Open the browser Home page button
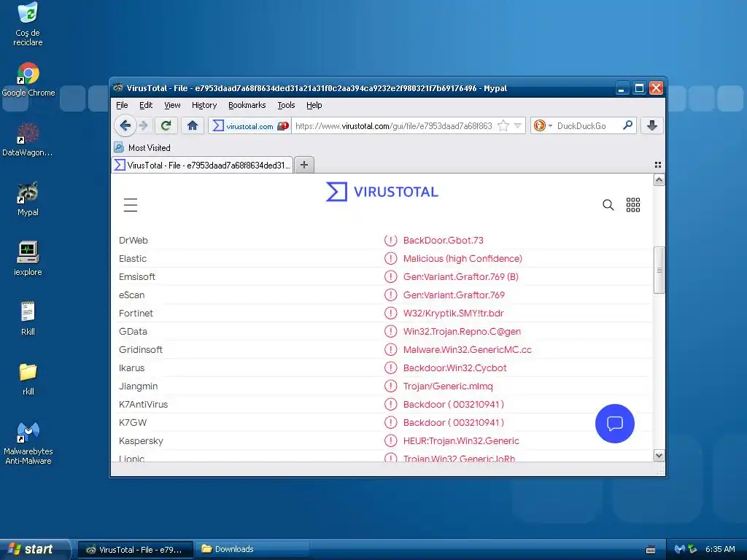The width and height of the screenshot is (747, 560). tap(193, 125)
